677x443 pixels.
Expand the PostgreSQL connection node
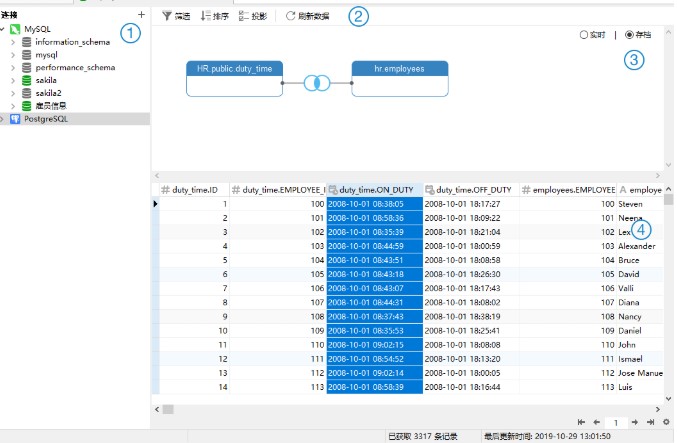click(x=4, y=118)
